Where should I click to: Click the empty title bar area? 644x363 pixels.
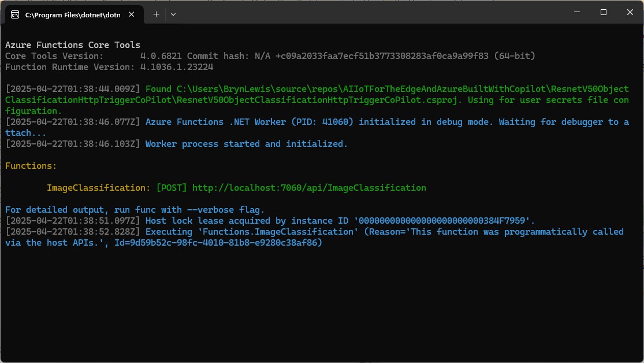click(x=370, y=13)
